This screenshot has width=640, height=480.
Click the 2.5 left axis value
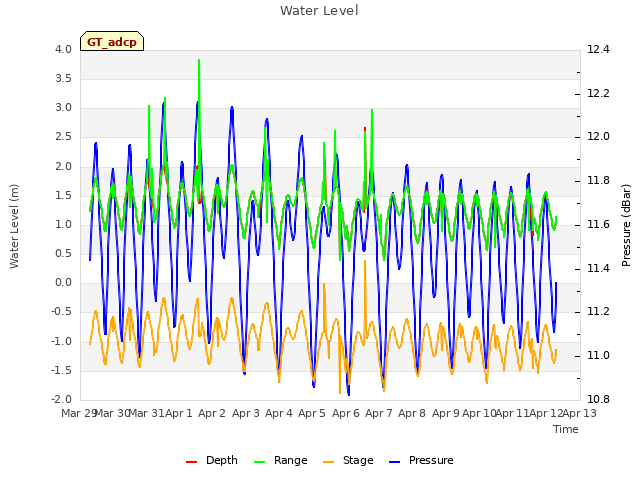[63, 137]
